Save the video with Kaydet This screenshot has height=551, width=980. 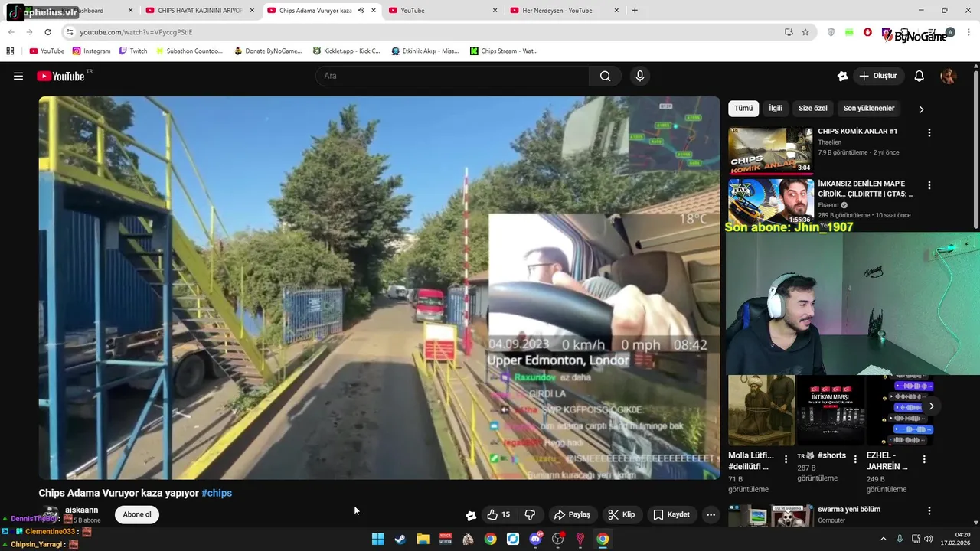coord(671,514)
